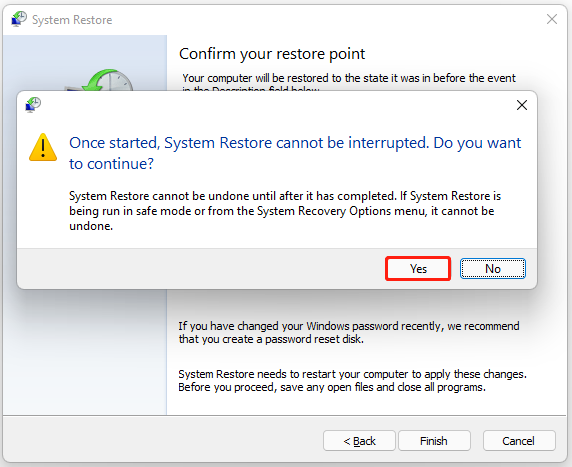
Task: Click the restart computer notice text
Action: click(x=352, y=381)
